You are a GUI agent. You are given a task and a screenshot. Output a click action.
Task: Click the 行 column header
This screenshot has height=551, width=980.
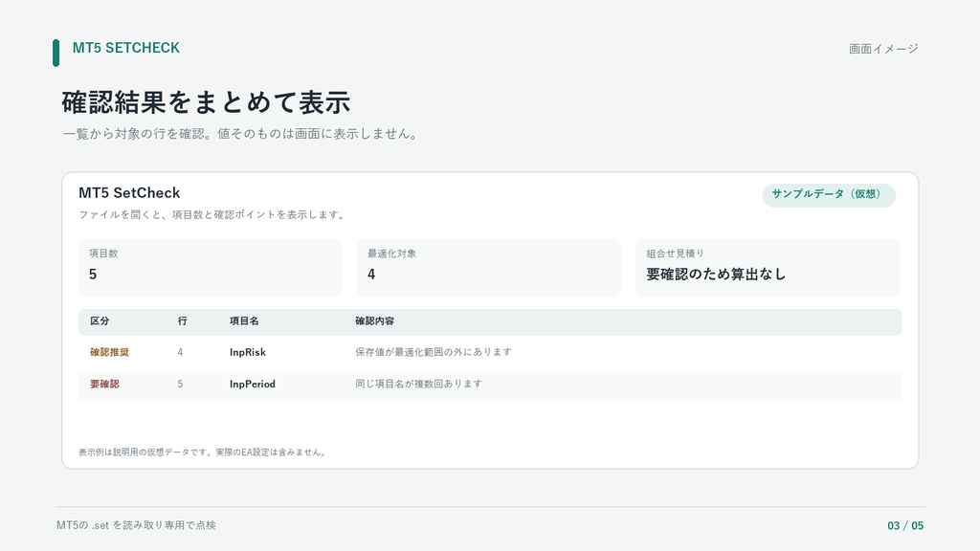click(x=183, y=321)
